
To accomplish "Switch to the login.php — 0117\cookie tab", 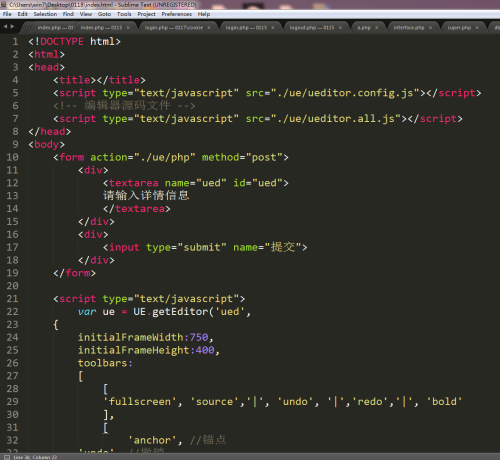I will (x=174, y=28).
